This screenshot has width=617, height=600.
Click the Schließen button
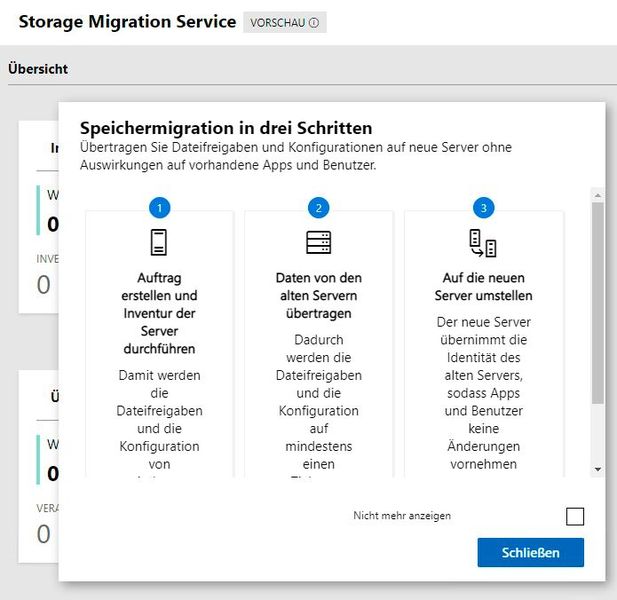click(x=530, y=552)
